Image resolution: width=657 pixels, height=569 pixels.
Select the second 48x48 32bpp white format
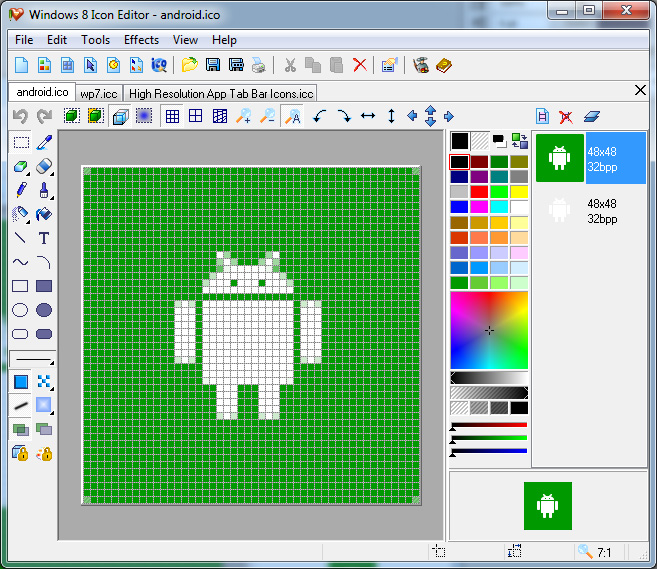[591, 210]
